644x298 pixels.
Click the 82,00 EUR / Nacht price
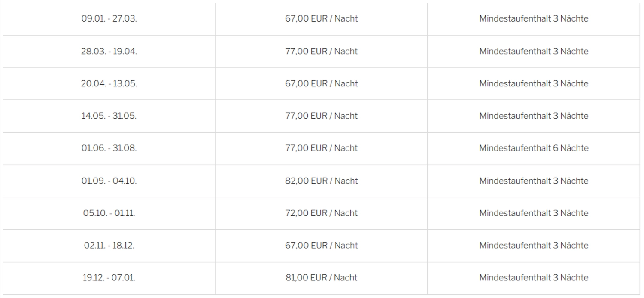tap(321, 181)
